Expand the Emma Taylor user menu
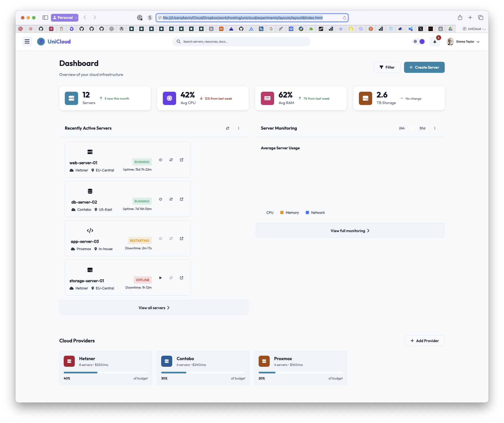 point(463,42)
